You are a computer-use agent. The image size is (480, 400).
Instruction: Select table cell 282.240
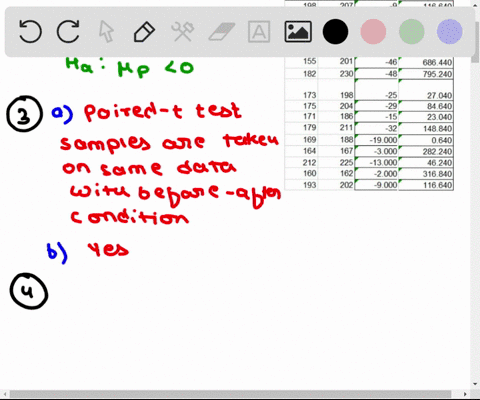(x=426, y=151)
